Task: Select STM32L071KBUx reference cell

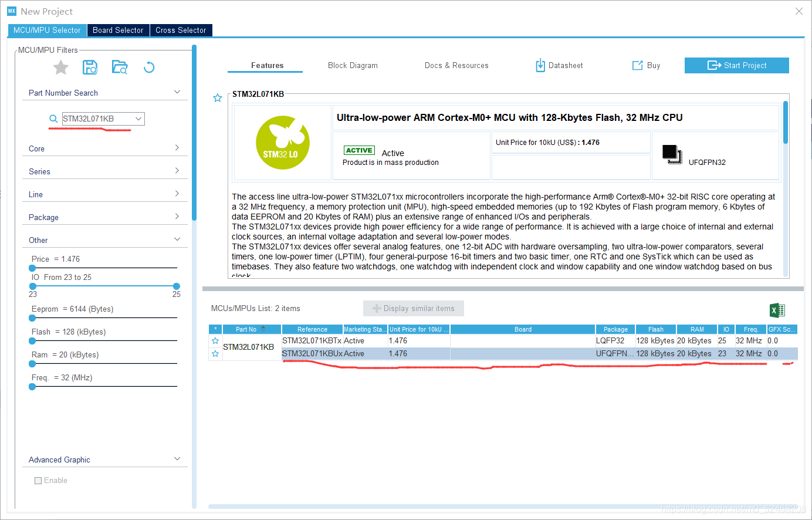Action: coord(312,353)
